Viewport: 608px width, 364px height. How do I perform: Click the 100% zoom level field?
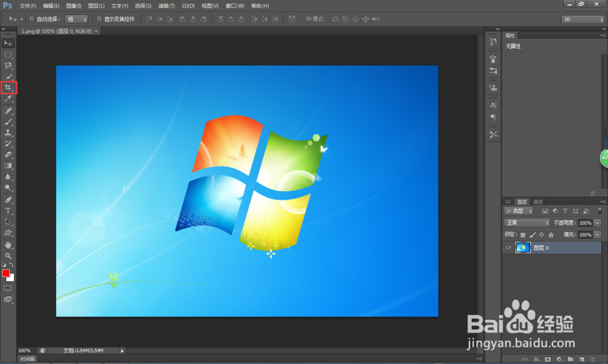24,351
